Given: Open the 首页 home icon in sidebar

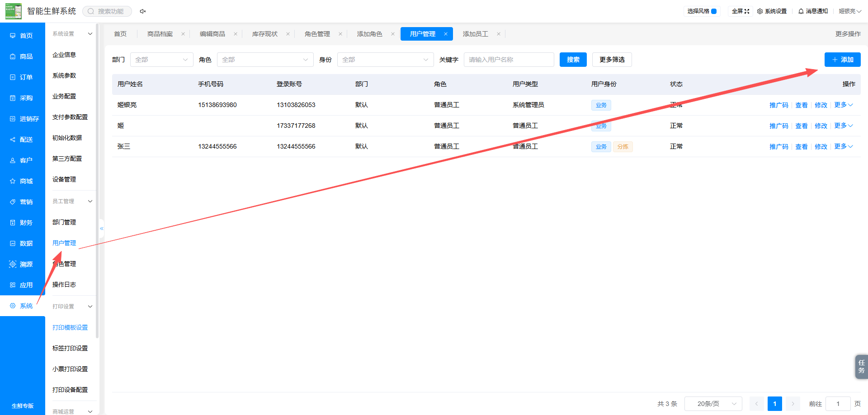Looking at the screenshot, I should [13, 36].
